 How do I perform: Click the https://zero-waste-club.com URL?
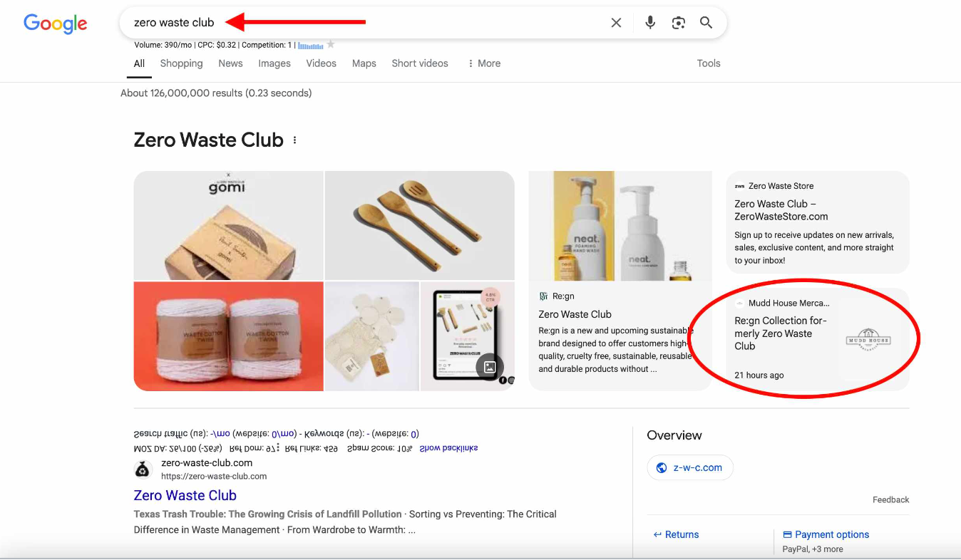coord(214,476)
